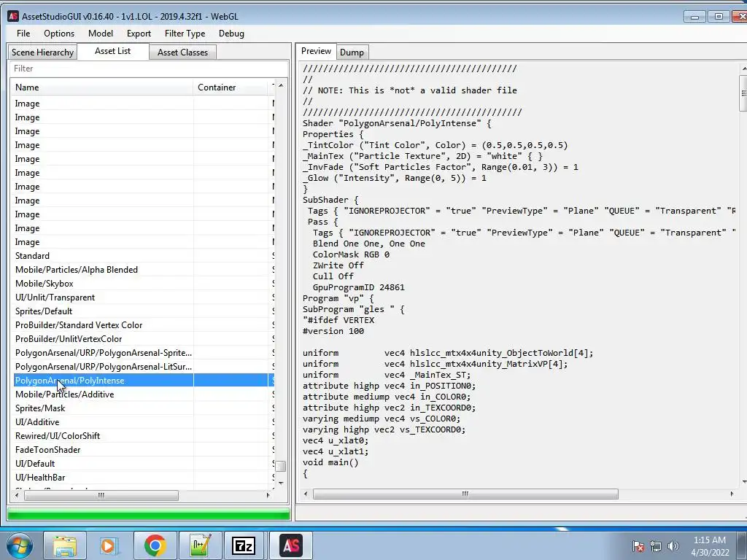Viewport: 747px width, 560px height.
Task: Click the preview pane vertical scrollbar thumb
Action: pyautogui.click(x=743, y=93)
